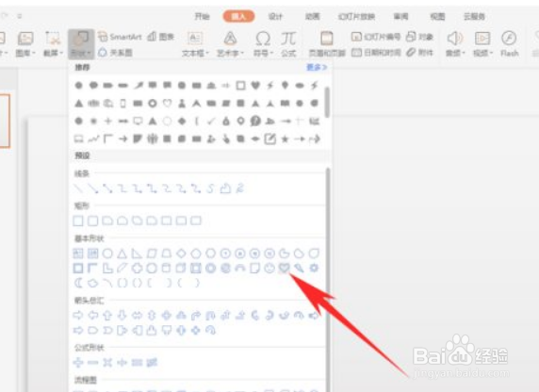Insert 幻灯片编号 slide number
Viewport: 539px width, 392px height.
click(x=376, y=37)
